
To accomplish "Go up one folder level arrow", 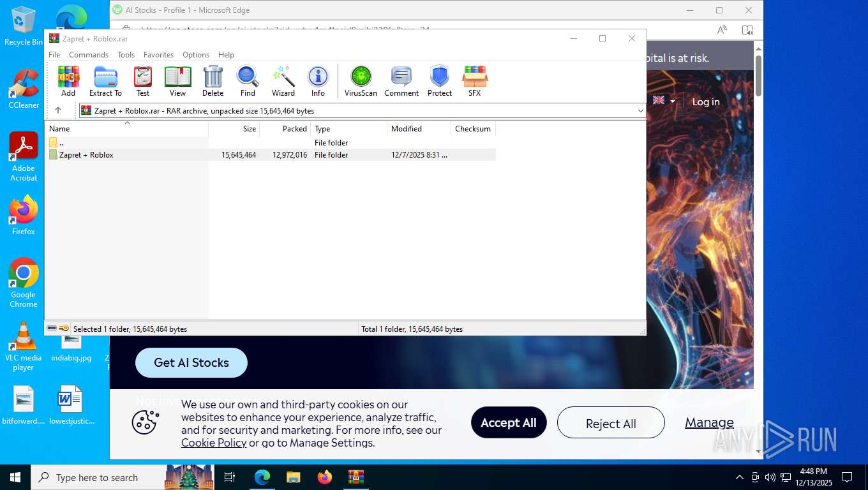I will 58,110.
